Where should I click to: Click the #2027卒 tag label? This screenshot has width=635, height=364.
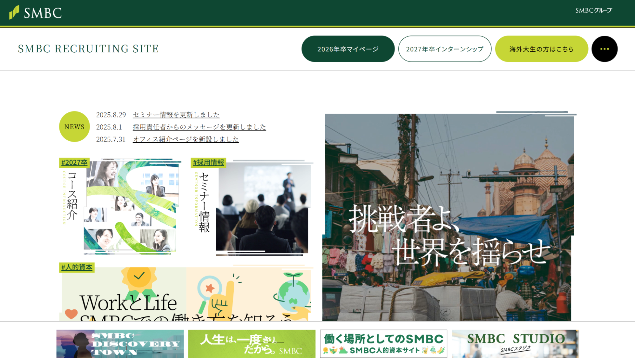click(x=75, y=162)
